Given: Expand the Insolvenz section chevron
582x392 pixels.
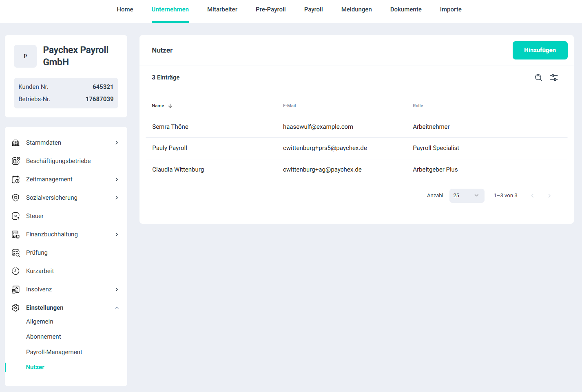Looking at the screenshot, I should [117, 289].
